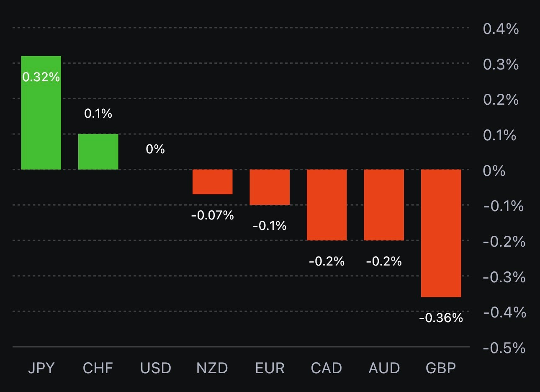This screenshot has width=540, height=392.
Task: Click the tall red GBP bar
Action: tap(441, 233)
